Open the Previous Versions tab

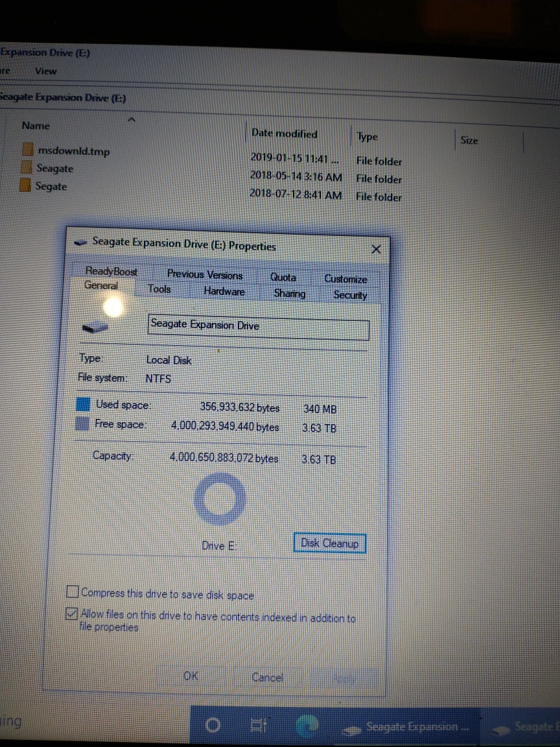205,275
